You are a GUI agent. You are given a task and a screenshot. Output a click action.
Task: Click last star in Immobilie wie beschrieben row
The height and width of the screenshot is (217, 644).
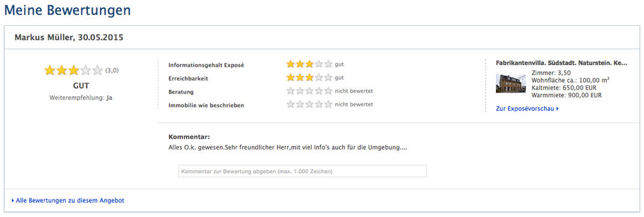[x=328, y=105]
